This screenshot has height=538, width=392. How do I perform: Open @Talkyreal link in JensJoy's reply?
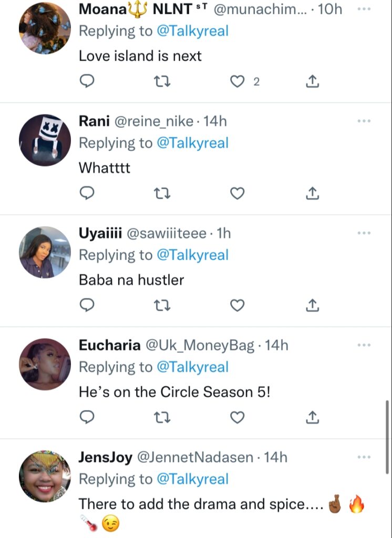click(192, 479)
